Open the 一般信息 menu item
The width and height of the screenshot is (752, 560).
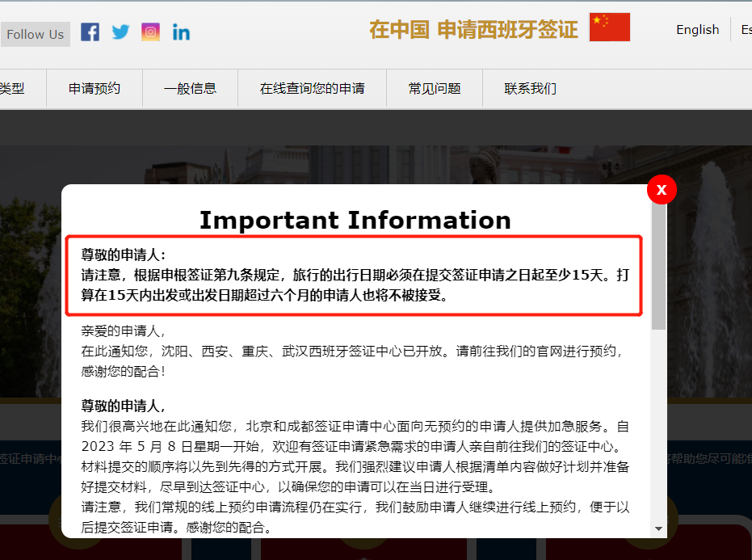pyautogui.click(x=190, y=89)
